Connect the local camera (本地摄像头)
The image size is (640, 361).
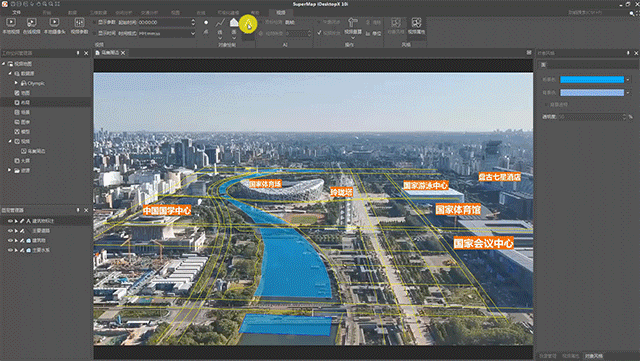(x=54, y=25)
